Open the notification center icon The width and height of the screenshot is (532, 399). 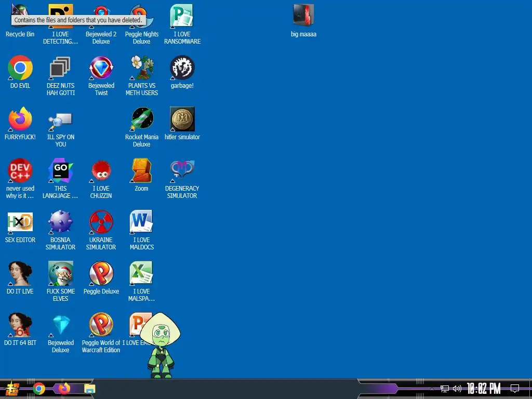point(515,389)
